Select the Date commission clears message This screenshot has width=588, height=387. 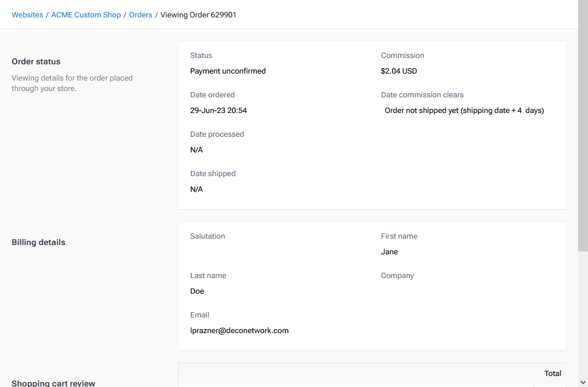(464, 110)
